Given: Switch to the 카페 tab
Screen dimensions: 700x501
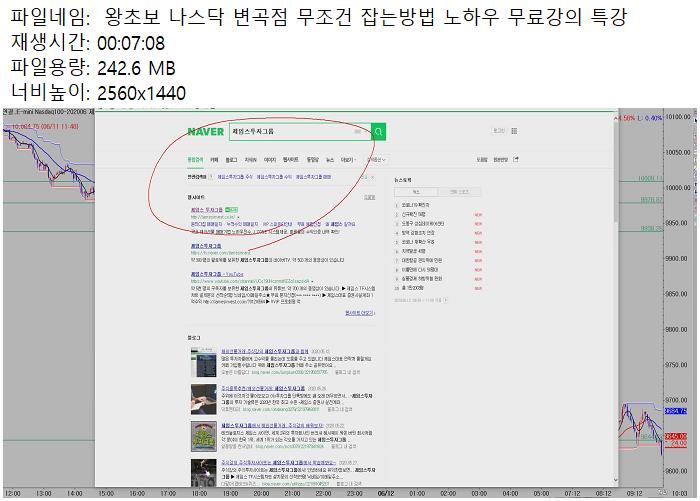Looking at the screenshot, I should tap(214, 159).
